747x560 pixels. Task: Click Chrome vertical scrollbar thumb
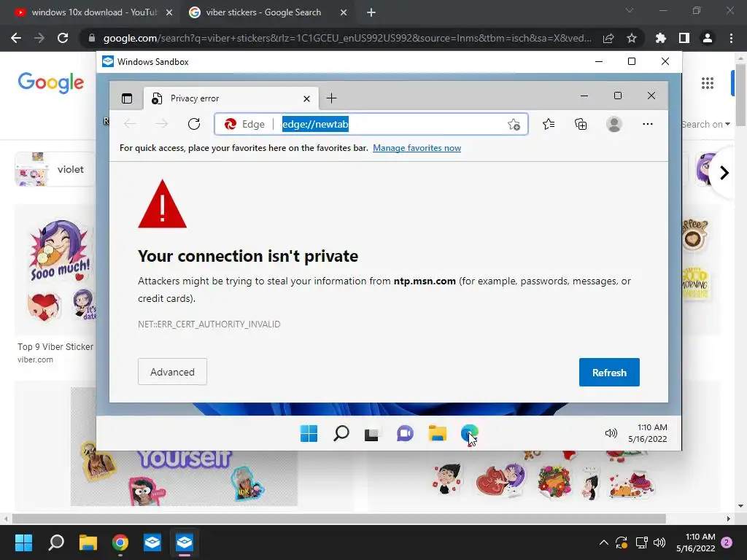point(741,94)
